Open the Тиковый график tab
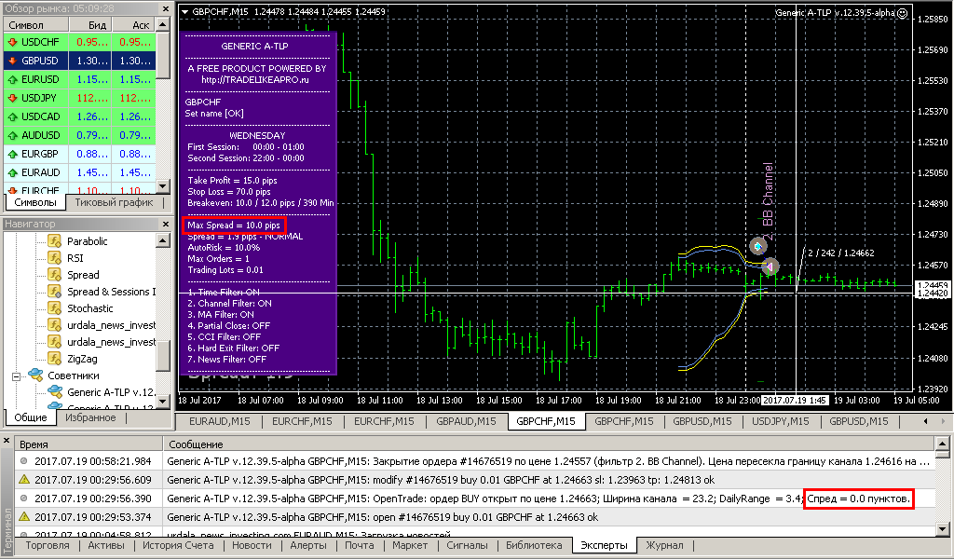Screen dimensions: 954x560 (x=114, y=203)
